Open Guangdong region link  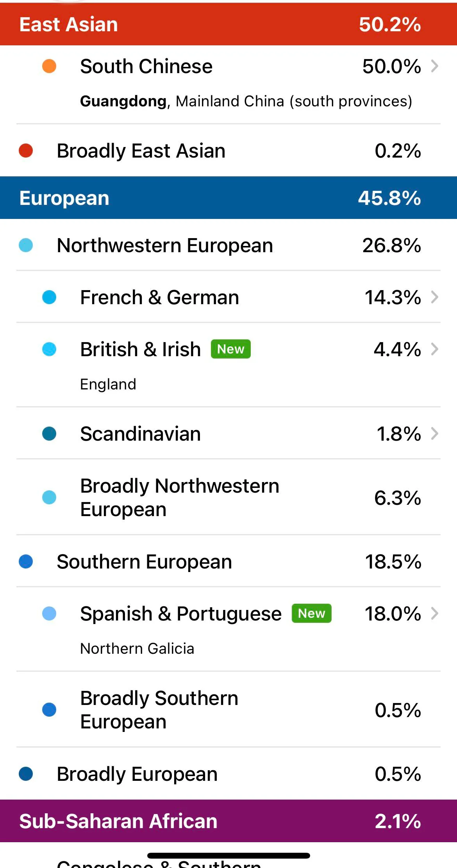(123, 101)
